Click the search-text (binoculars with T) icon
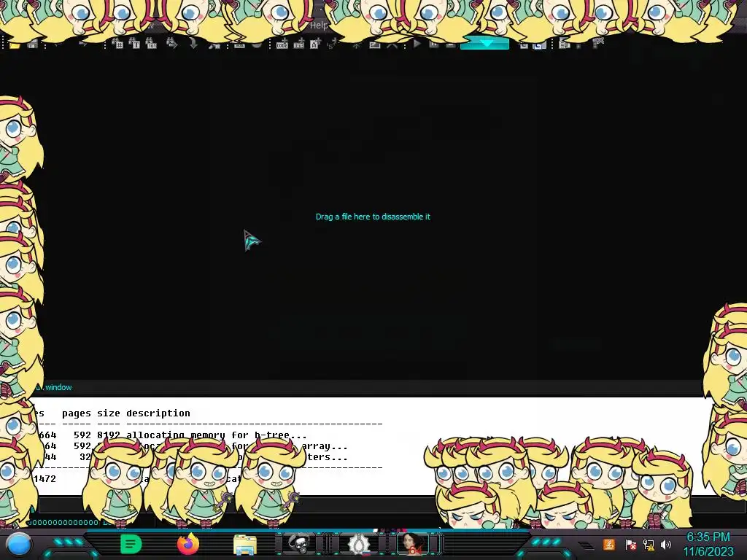Viewport: 747px width, 560px height. (134, 44)
